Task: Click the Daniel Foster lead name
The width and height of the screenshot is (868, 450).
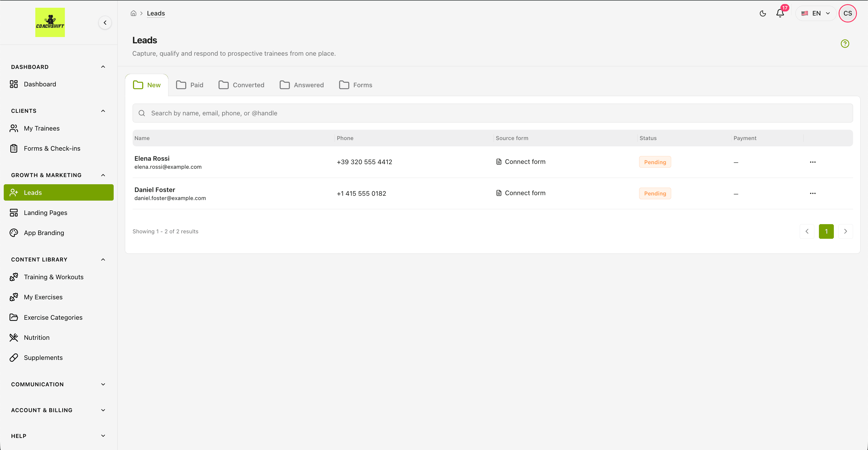Action: point(155,190)
